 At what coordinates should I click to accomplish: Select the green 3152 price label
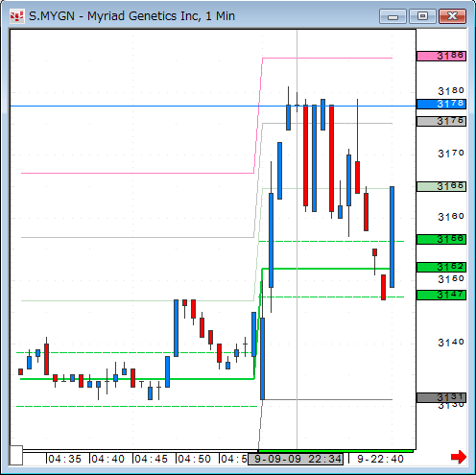pyautogui.click(x=441, y=267)
